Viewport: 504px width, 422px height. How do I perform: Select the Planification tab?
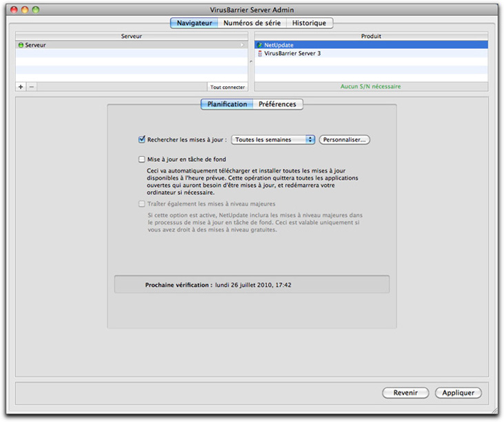tap(227, 104)
